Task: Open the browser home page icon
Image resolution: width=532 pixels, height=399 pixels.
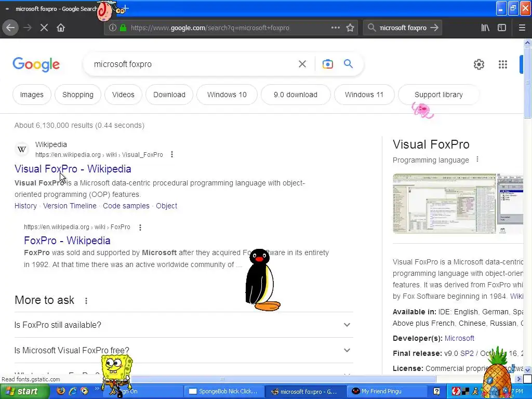Action: pyautogui.click(x=61, y=28)
